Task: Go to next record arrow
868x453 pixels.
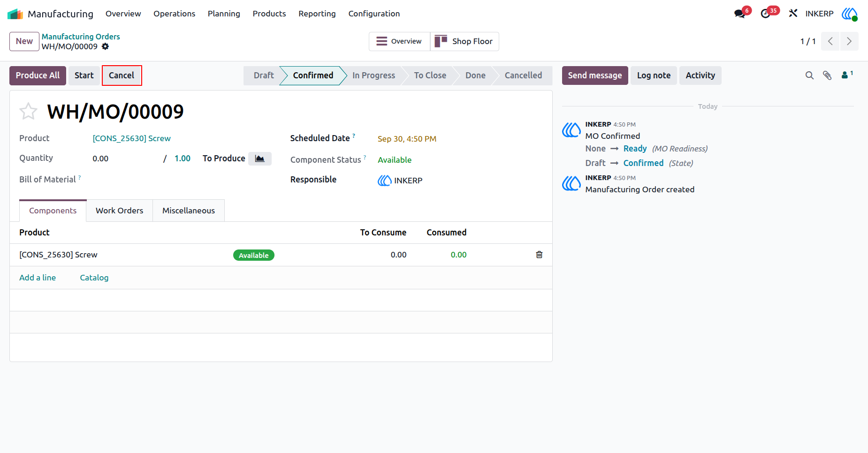Action: click(x=849, y=41)
